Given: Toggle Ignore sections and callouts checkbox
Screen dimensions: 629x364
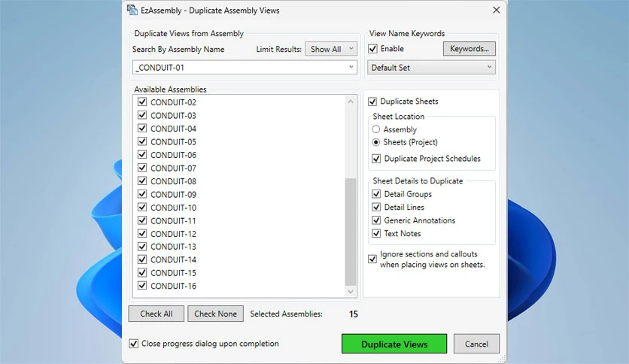Looking at the screenshot, I should pos(372,259).
